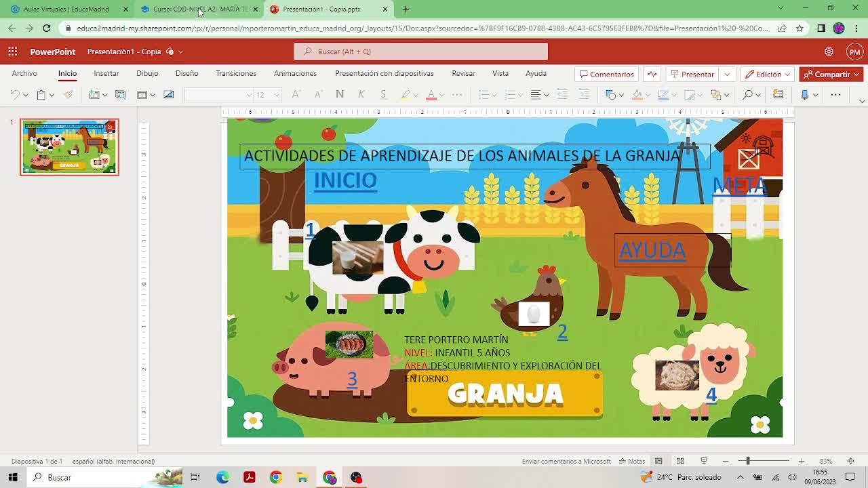The height and width of the screenshot is (488, 868).
Task: Click the slide background format icon
Action: [169, 95]
